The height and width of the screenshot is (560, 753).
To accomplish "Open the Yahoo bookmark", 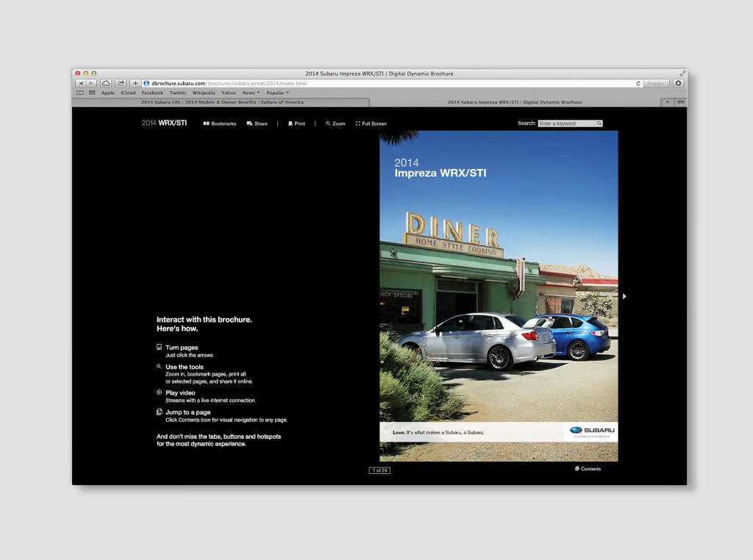I will (228, 93).
